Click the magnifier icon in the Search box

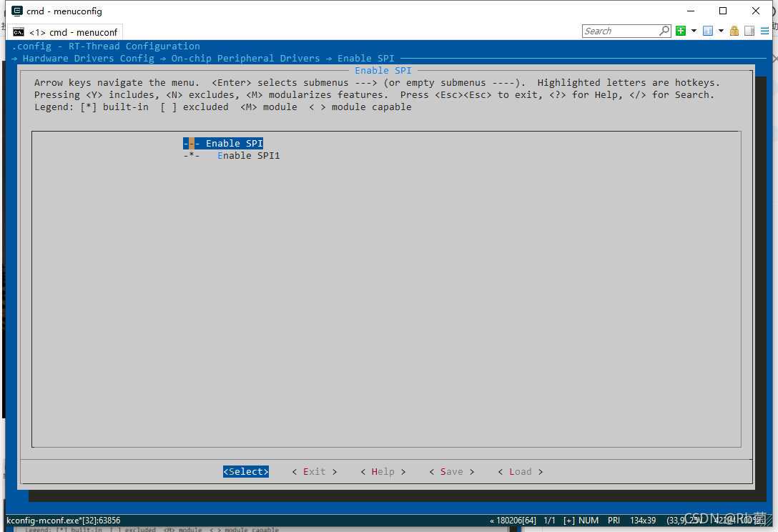(664, 31)
